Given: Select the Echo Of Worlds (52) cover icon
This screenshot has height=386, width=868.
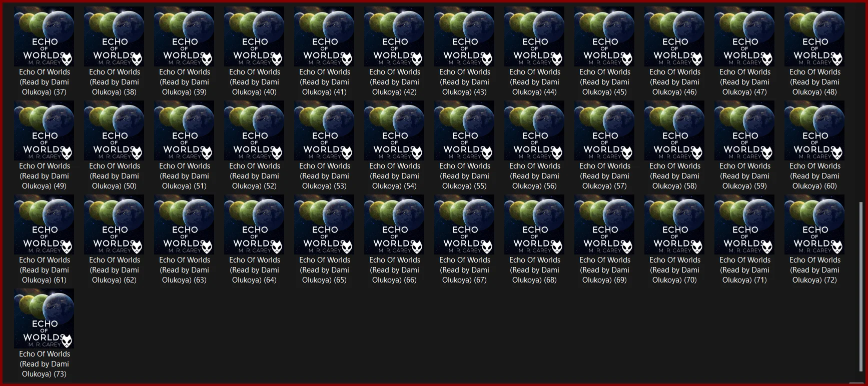Looking at the screenshot, I should pos(254,130).
